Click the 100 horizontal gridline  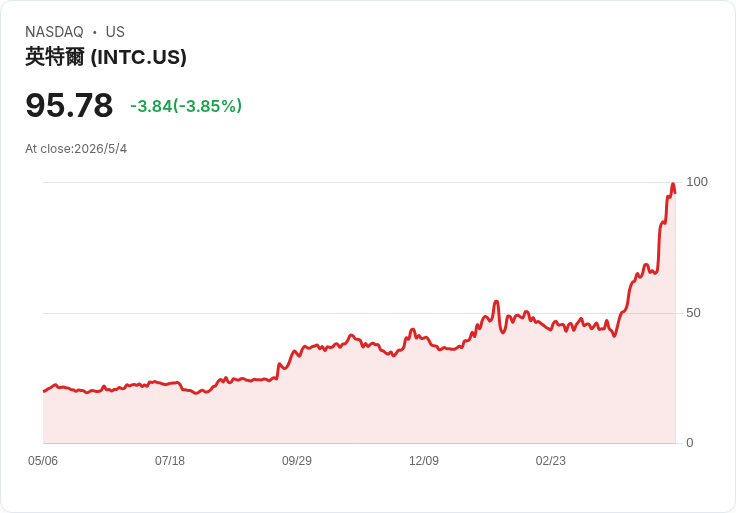pos(359,182)
